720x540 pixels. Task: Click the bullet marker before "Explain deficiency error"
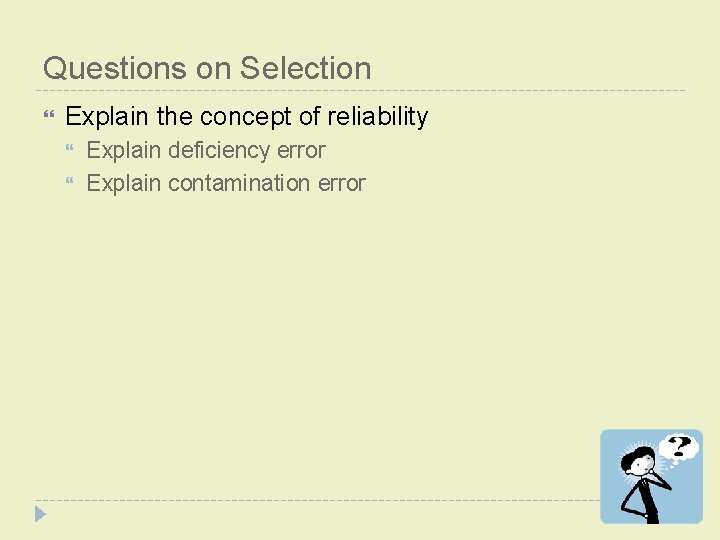coord(70,151)
